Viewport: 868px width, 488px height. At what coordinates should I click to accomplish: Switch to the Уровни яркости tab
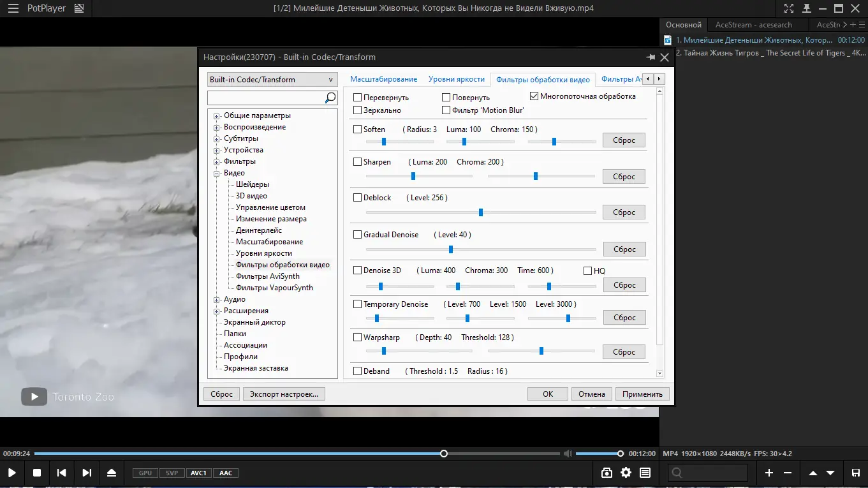(456, 79)
